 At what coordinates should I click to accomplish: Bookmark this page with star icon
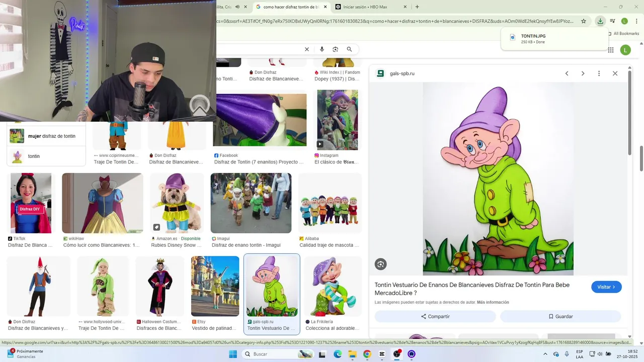584,21
